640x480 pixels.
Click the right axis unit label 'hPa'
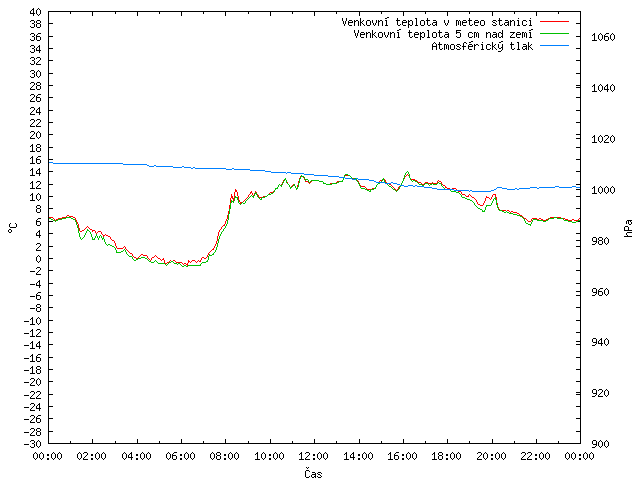(x=628, y=228)
